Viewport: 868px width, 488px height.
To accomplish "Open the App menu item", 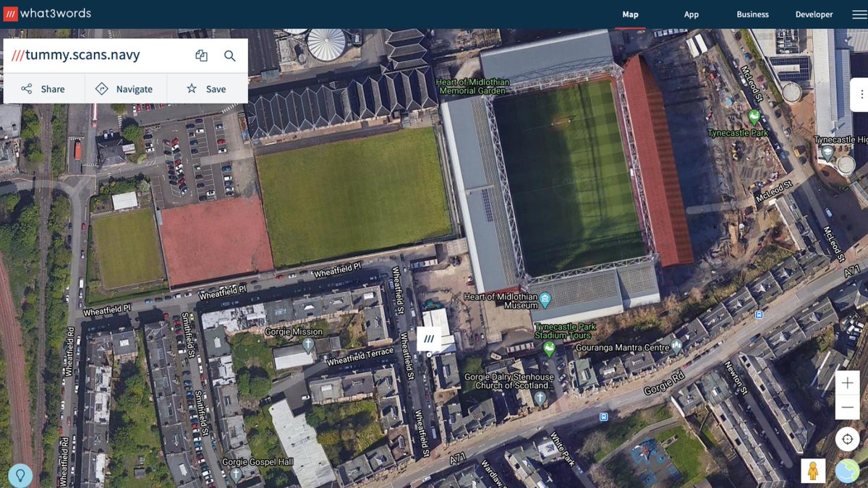I will point(692,14).
